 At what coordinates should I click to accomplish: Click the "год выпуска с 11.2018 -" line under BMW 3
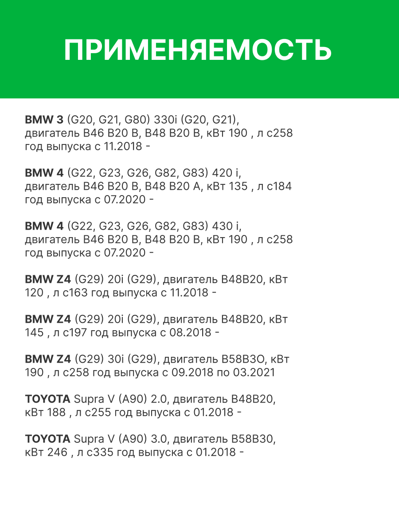pos(87,146)
